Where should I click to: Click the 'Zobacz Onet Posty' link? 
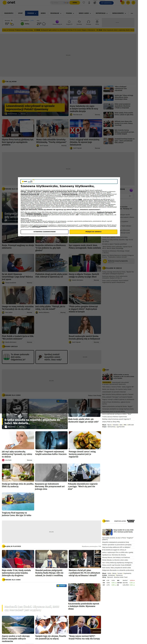[x=94, y=396]
